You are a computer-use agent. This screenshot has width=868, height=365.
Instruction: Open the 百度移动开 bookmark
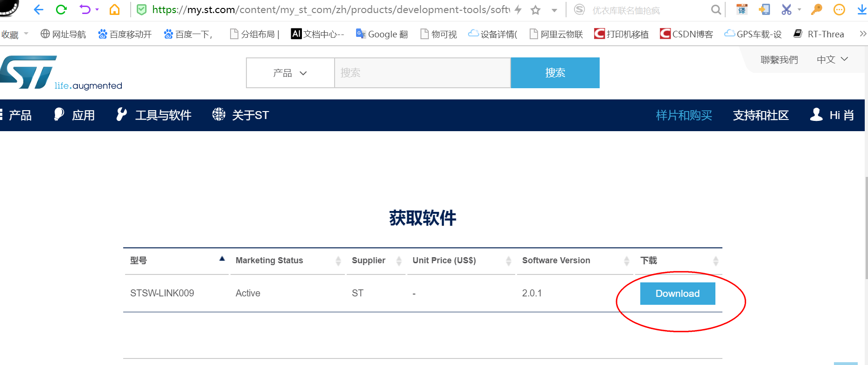click(125, 34)
